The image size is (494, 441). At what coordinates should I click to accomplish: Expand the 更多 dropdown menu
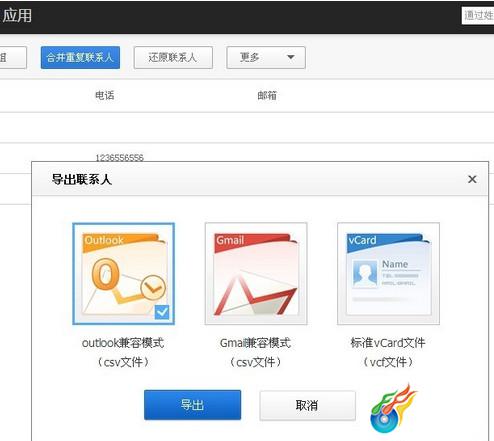266,58
